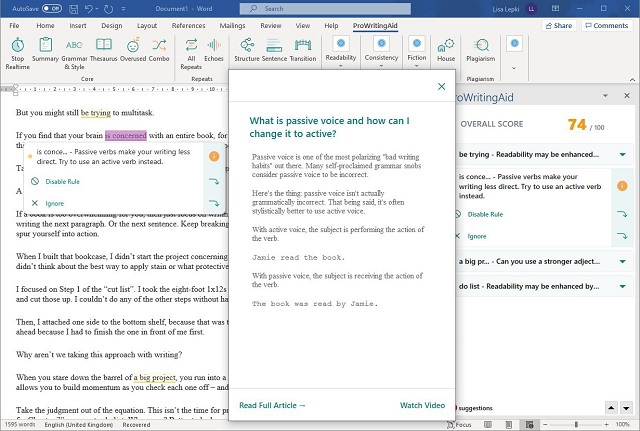This screenshot has width=640, height=431.
Task: Close the ProWritingAid side pane
Action: click(x=627, y=96)
